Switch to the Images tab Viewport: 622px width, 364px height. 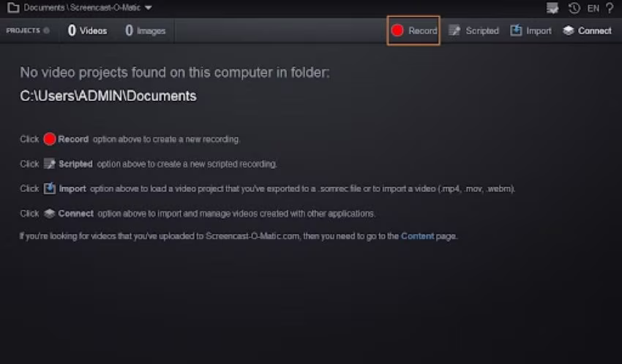(x=145, y=31)
